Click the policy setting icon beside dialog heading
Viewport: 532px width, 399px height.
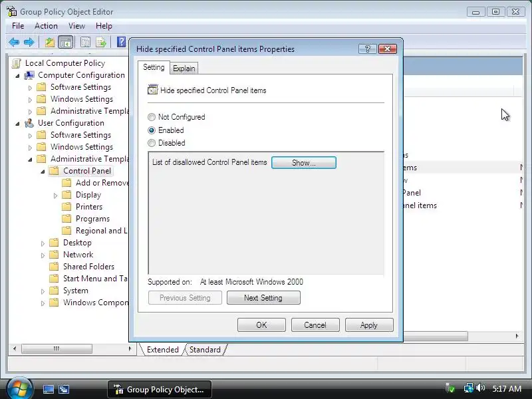[x=153, y=90]
